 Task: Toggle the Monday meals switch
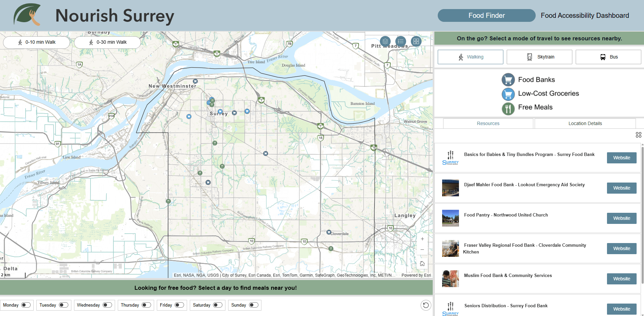[26, 305]
